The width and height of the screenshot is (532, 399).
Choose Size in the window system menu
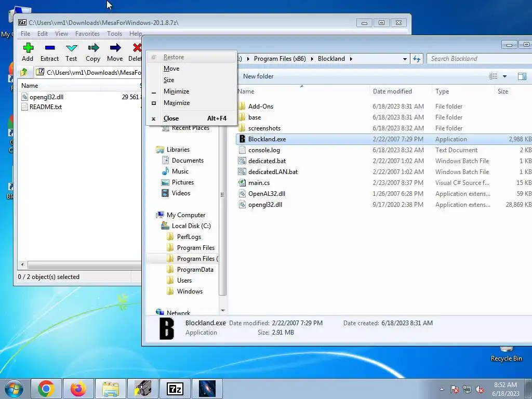(192, 80)
